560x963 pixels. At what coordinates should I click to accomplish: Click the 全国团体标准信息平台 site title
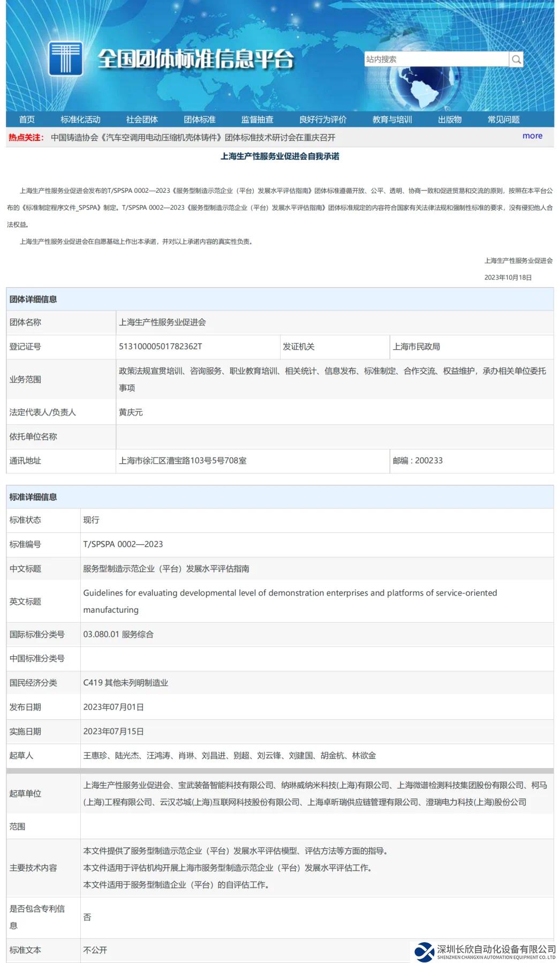coord(196,59)
